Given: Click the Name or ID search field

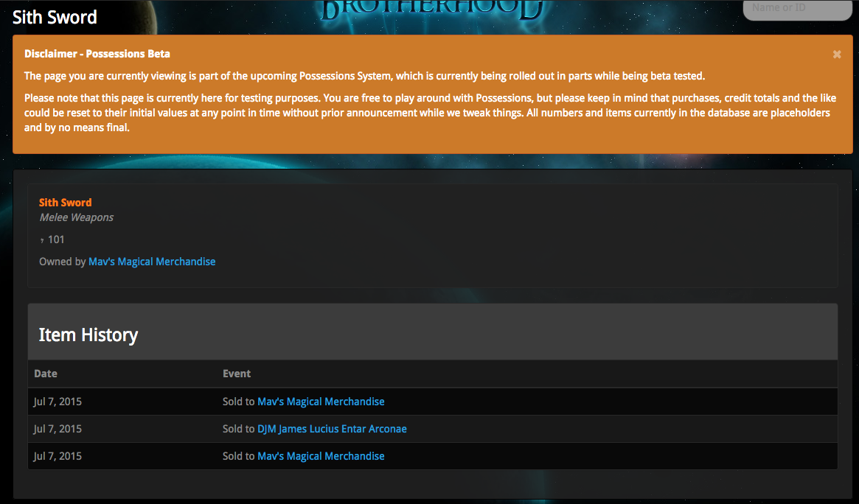Looking at the screenshot, I should 796,9.
